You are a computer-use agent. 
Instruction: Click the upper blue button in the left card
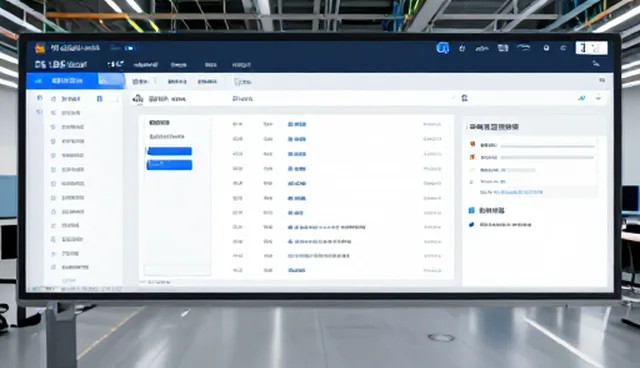coord(169,151)
